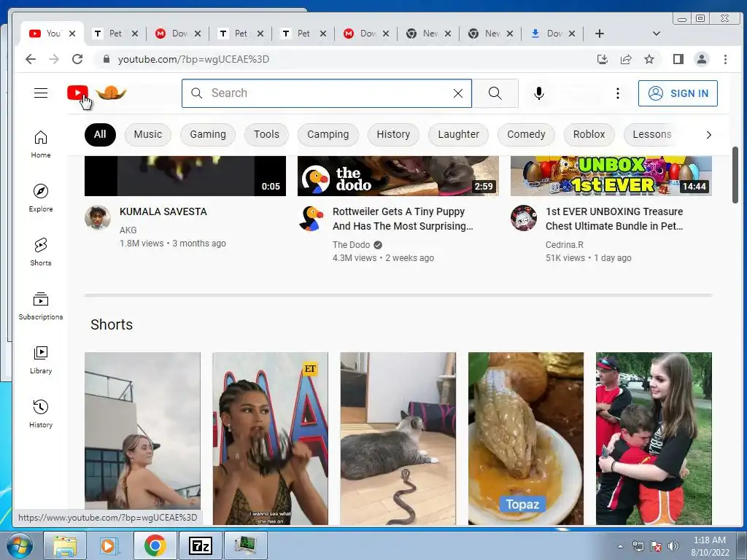747x560 pixels.
Task: Open the Chrome profile avatar
Action: tap(701, 59)
